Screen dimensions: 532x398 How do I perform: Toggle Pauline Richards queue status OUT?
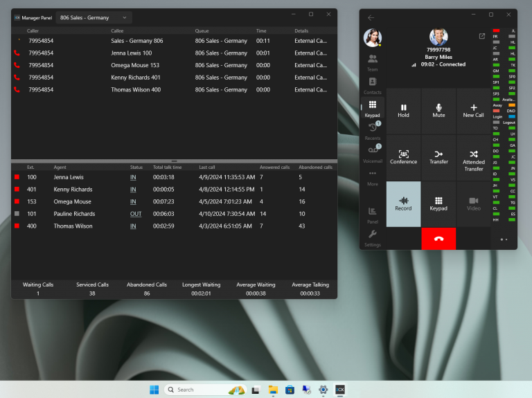[x=136, y=214]
